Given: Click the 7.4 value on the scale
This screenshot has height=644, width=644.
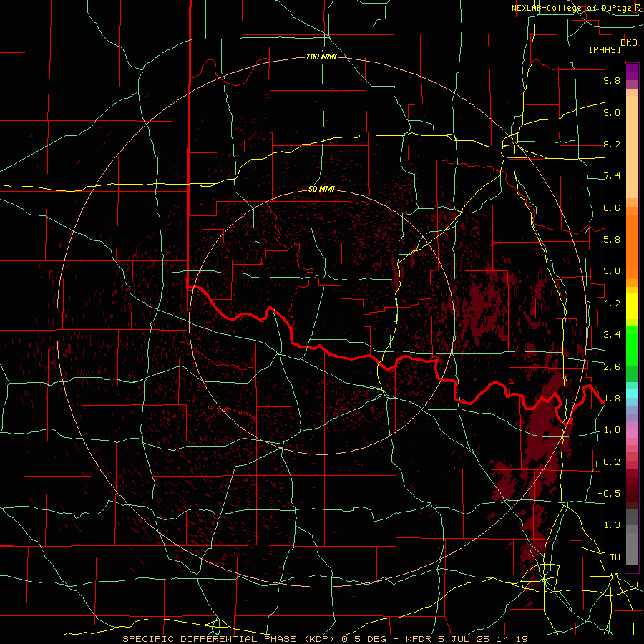Looking at the screenshot, I should 612,176.
